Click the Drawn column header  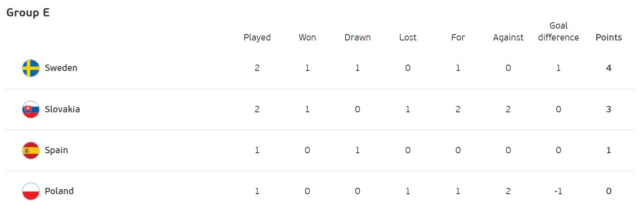pyautogui.click(x=357, y=37)
